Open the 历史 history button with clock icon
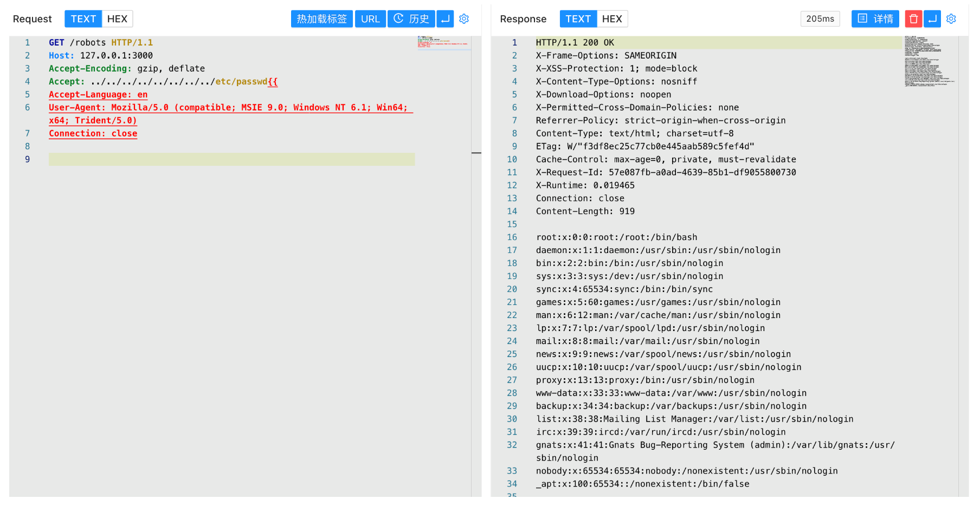Viewport: 980px width, 505px height. click(411, 19)
